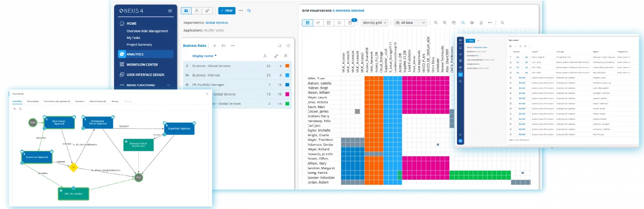Click the zoom in magnifier in grid toolbar
The width and height of the screenshot is (644, 209).
pos(445,23)
